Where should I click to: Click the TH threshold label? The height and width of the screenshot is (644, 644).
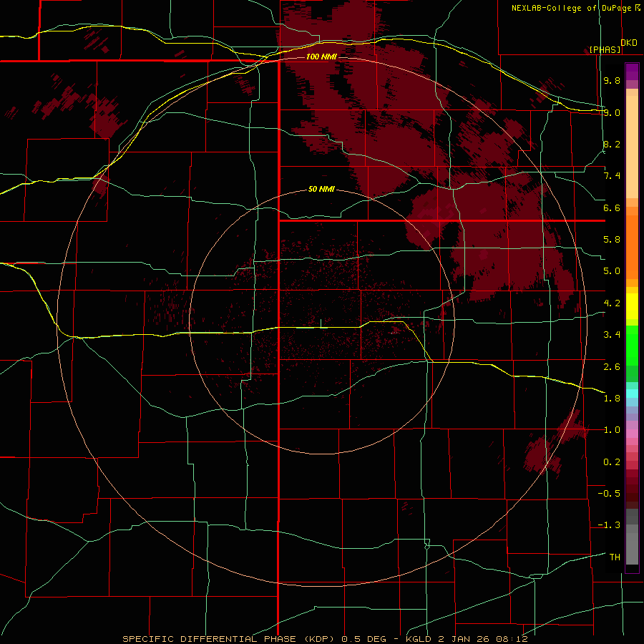[615, 557]
